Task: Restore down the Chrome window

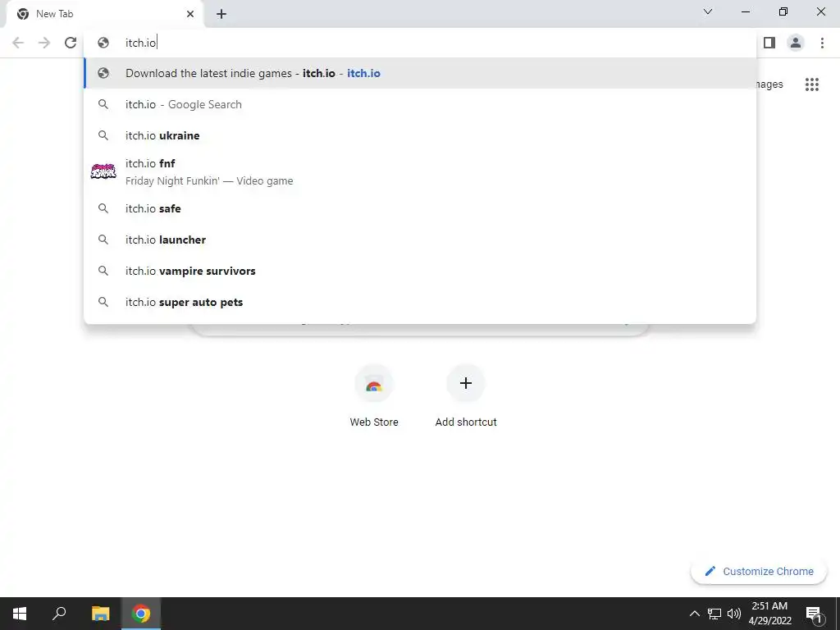Action: 783,11
